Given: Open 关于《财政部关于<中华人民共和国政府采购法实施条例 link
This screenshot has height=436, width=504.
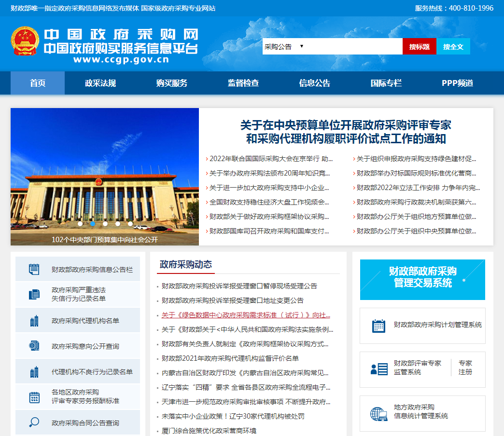Looking at the screenshot, I should pyautogui.click(x=247, y=329).
